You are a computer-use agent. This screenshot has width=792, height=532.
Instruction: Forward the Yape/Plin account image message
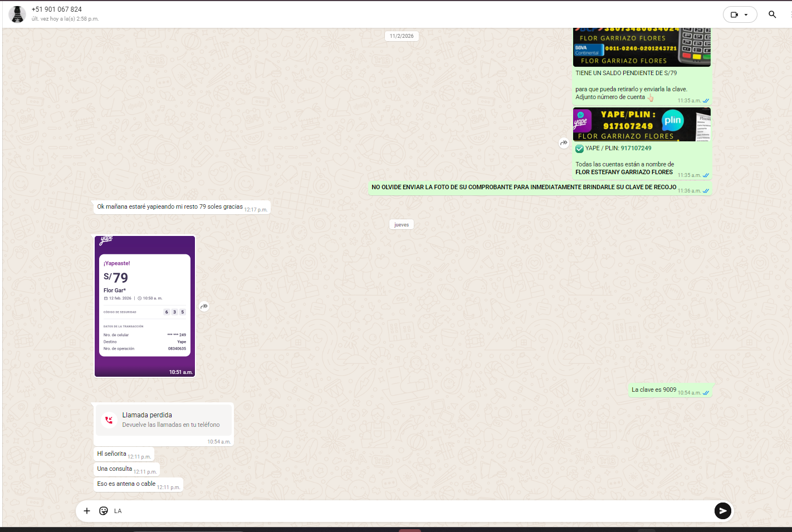[564, 143]
